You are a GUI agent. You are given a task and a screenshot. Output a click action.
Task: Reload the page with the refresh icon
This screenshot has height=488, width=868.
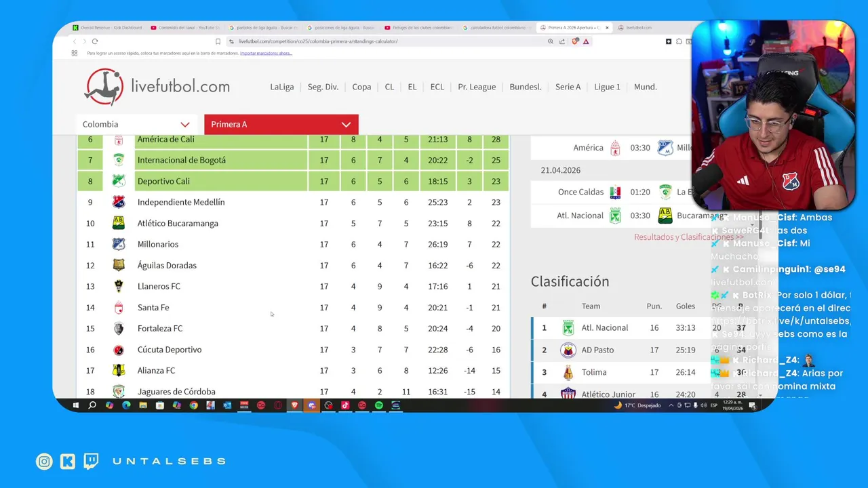click(x=95, y=41)
